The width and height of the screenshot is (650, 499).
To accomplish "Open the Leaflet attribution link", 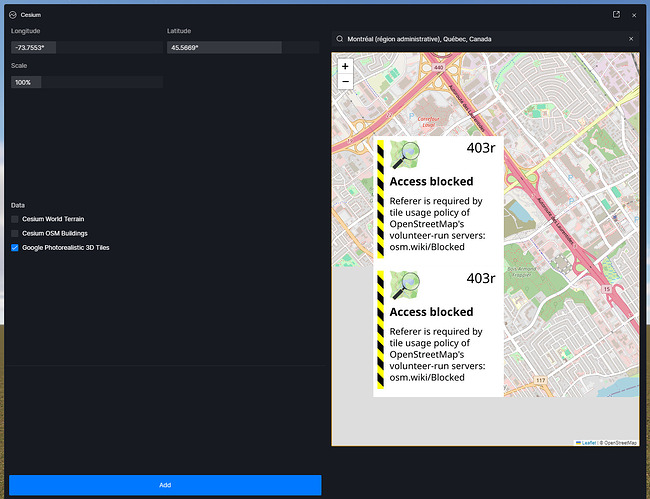I will 588,442.
